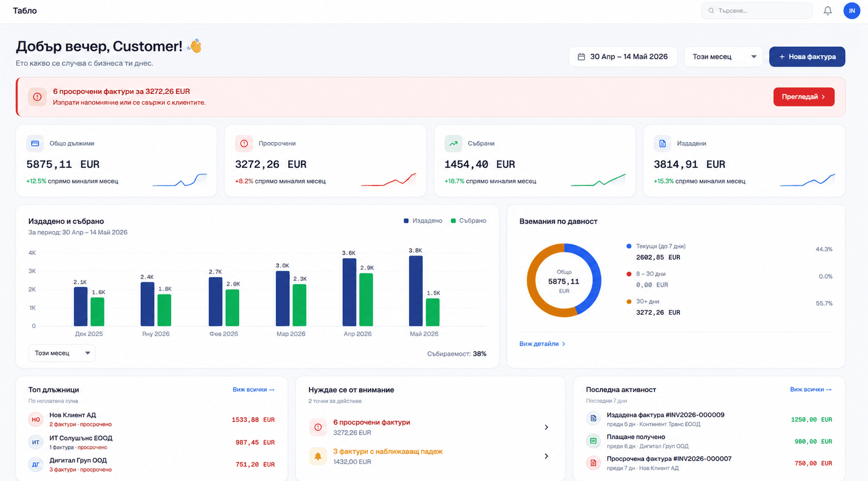
Task: Open the IN user avatar menu
Action: pos(852,10)
